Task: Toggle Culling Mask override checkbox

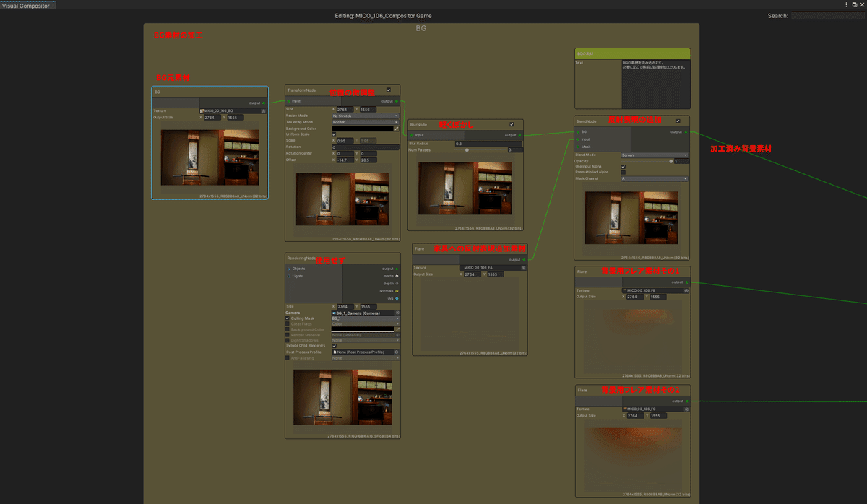Action: click(288, 318)
